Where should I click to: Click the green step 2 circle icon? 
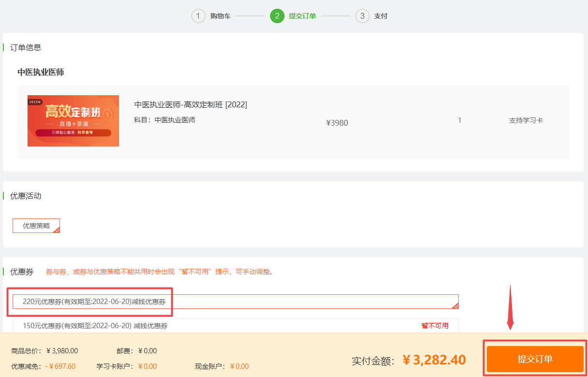pyautogui.click(x=277, y=16)
